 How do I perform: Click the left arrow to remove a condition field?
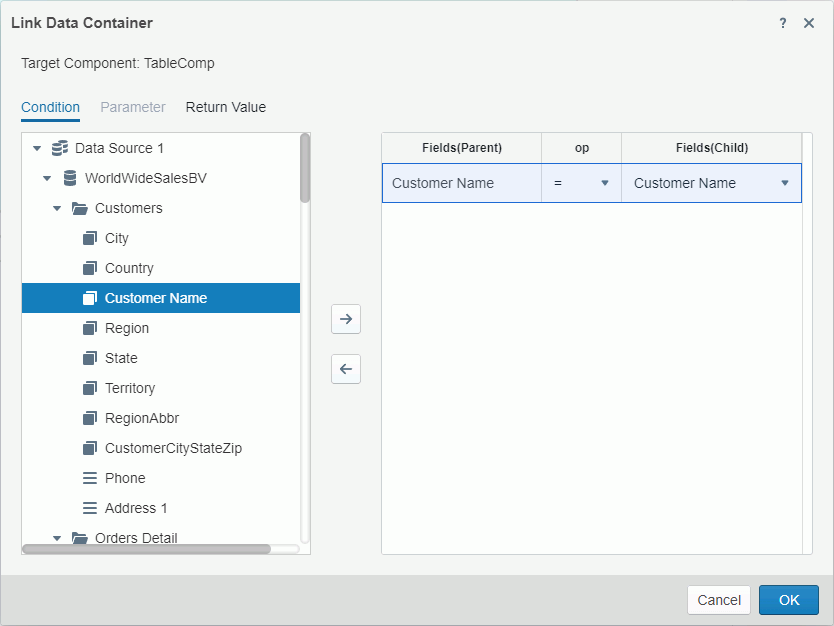(x=345, y=369)
